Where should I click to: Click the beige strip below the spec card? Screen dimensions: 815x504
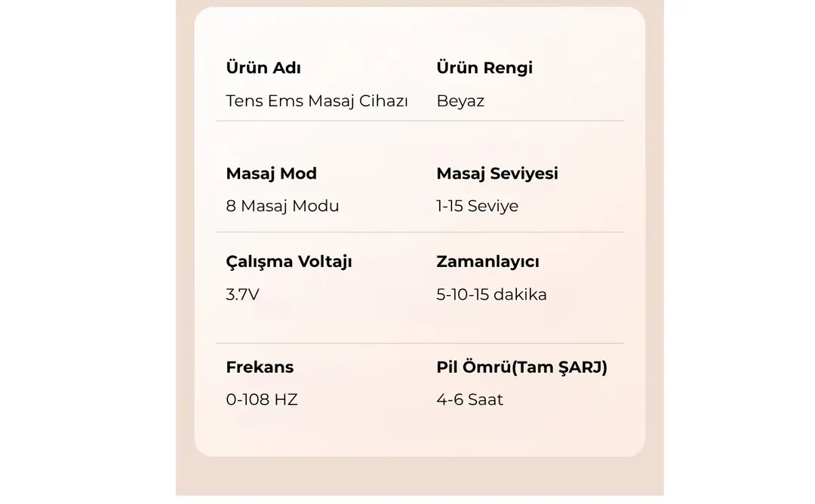[420, 477]
